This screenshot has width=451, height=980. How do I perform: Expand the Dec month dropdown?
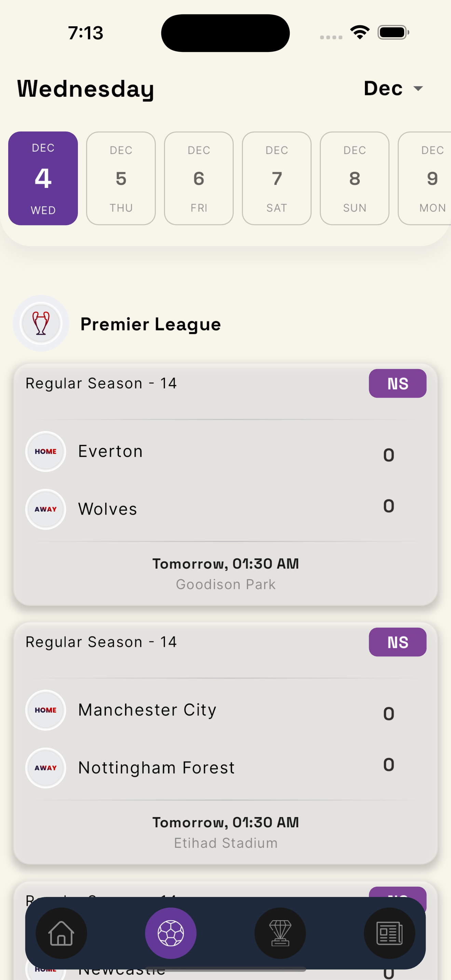point(393,89)
